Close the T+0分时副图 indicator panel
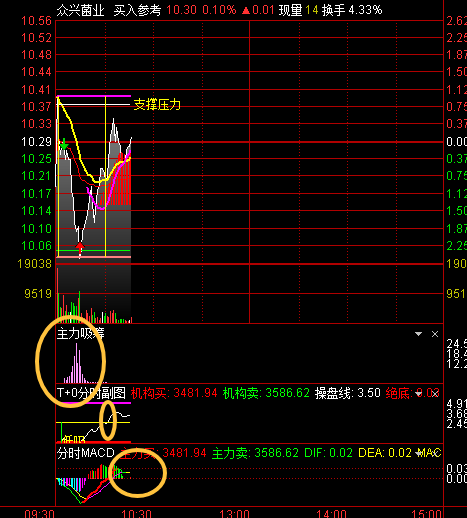The image size is (467, 518). click(435, 394)
